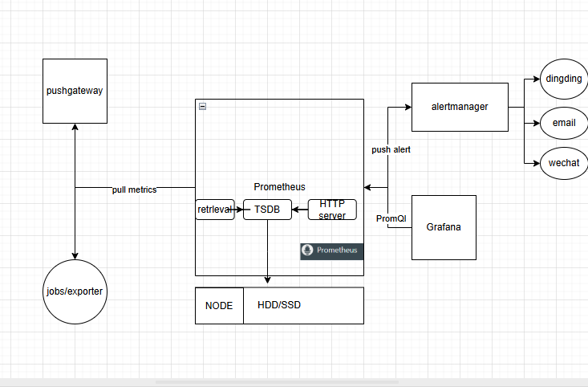Click the 'pull metrics' connector label
The image size is (588, 387).
point(134,189)
